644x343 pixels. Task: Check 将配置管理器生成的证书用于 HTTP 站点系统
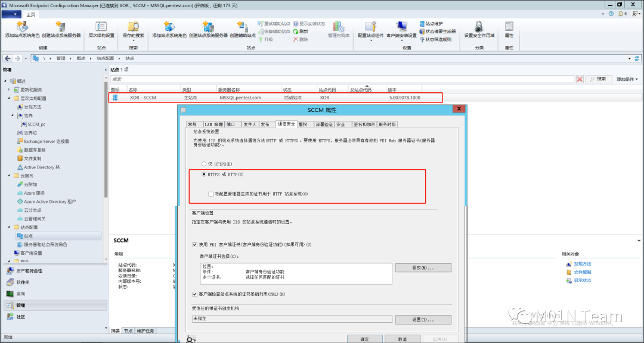210,194
